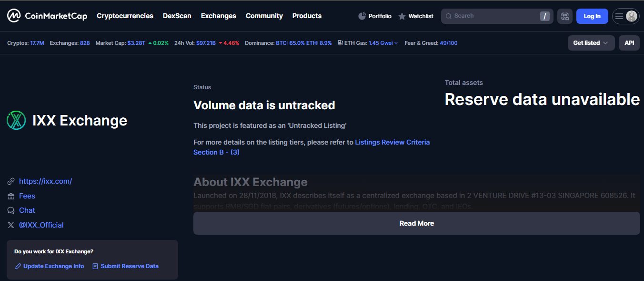The image size is (644, 281).
Task: Select the Log In button
Action: pos(592,16)
